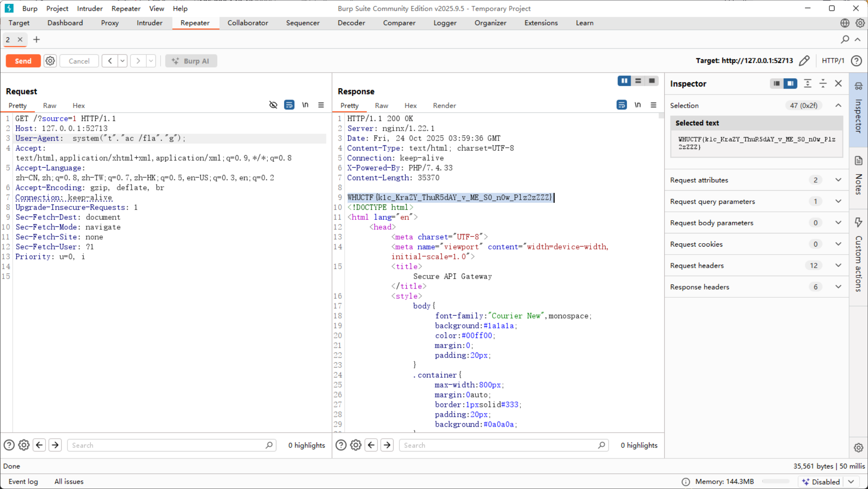The height and width of the screenshot is (489, 868).
Task: Expand Request query parameters section
Action: click(838, 201)
